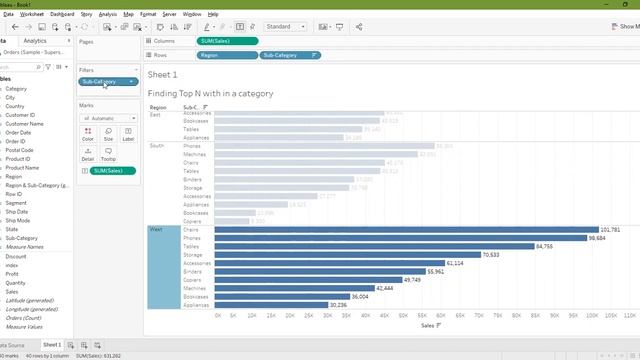Click the Size button on Marks card
Screen dimensions: 640x360
pyautogui.click(x=108, y=134)
